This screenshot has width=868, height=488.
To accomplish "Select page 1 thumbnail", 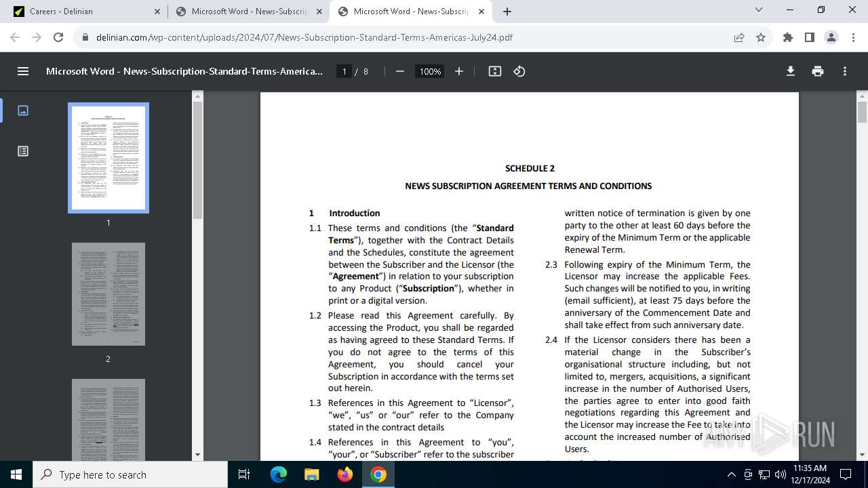I will pos(108,158).
